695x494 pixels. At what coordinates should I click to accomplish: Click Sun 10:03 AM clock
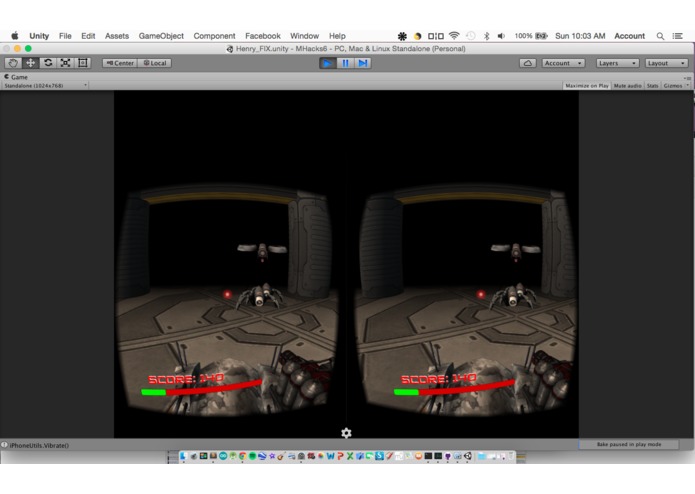[x=580, y=36]
